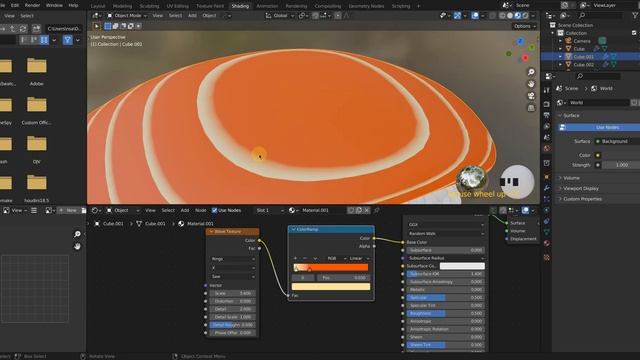This screenshot has height=360, width=640.
Task: Collapse the ColorRamp node
Action: point(293,229)
